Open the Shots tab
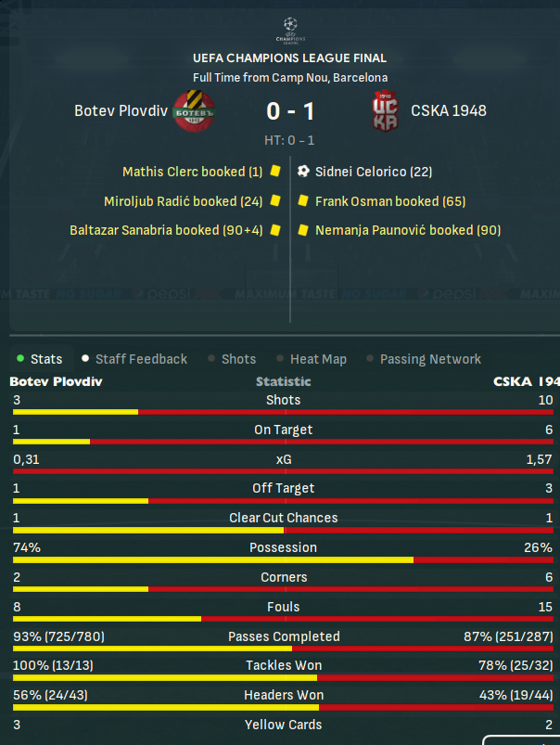 [233, 359]
